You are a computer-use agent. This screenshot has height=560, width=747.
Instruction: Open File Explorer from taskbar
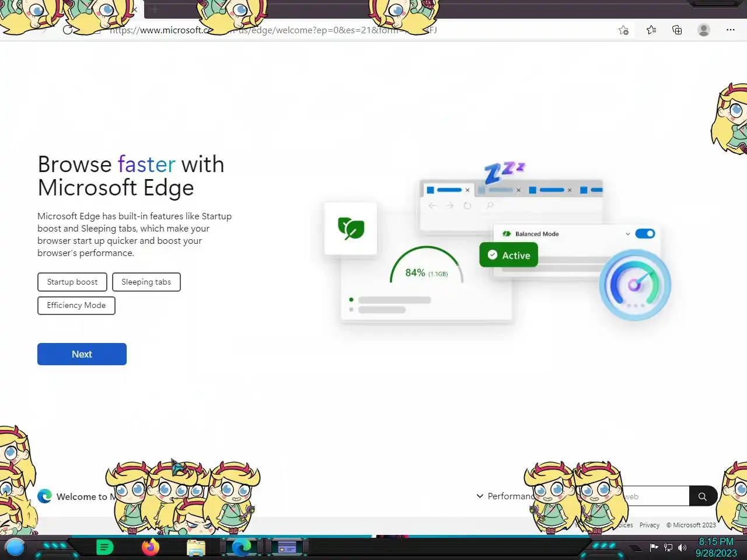[196, 548]
